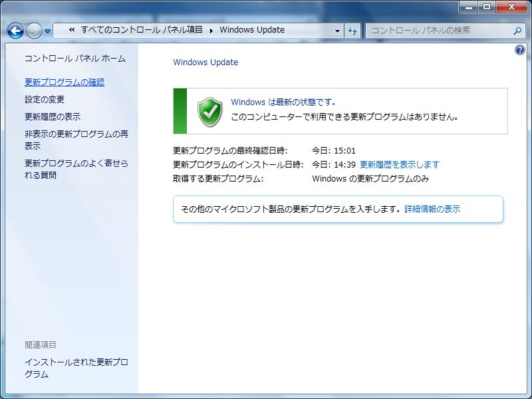Click すべてのコントロール パネル項目 breadcrumb
The width and height of the screenshot is (532, 399).
tap(142, 30)
